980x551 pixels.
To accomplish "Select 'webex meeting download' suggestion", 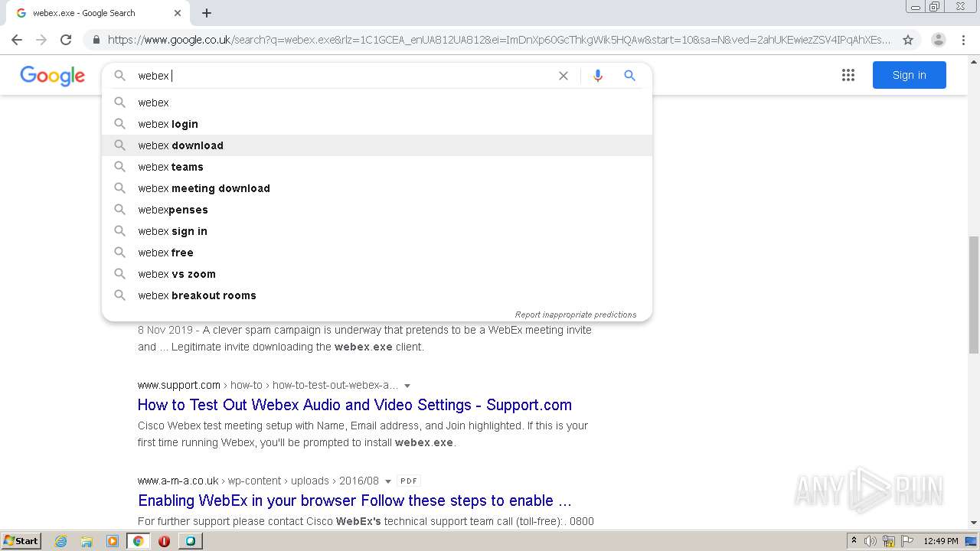I will tap(377, 188).
